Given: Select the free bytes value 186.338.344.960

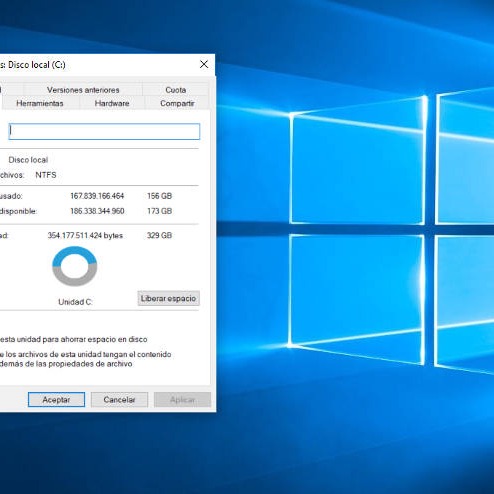Looking at the screenshot, I should [x=97, y=211].
